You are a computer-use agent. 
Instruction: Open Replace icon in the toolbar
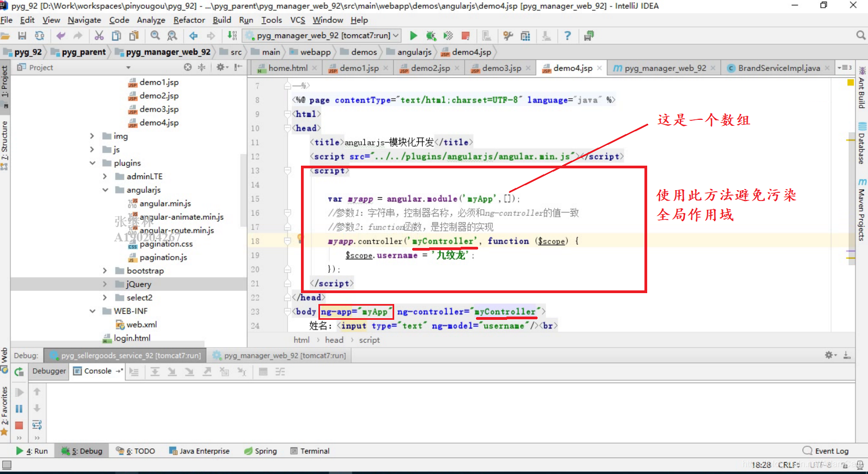(172, 36)
